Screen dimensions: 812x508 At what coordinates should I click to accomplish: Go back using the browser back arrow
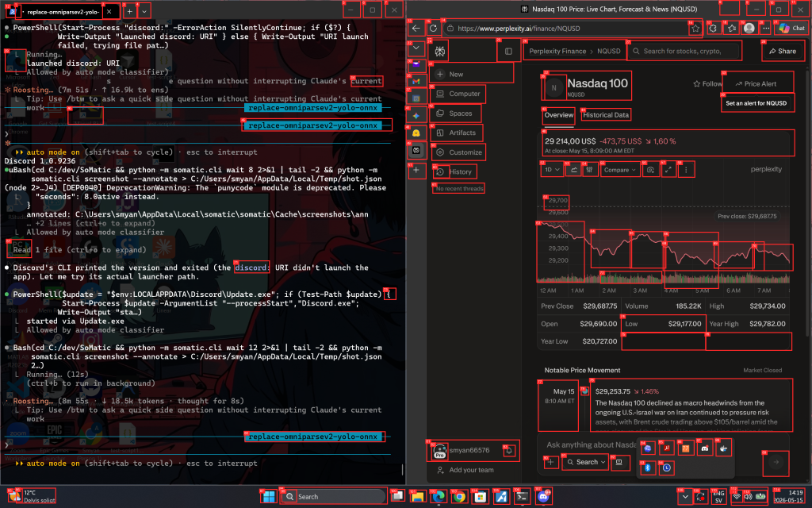(x=416, y=28)
